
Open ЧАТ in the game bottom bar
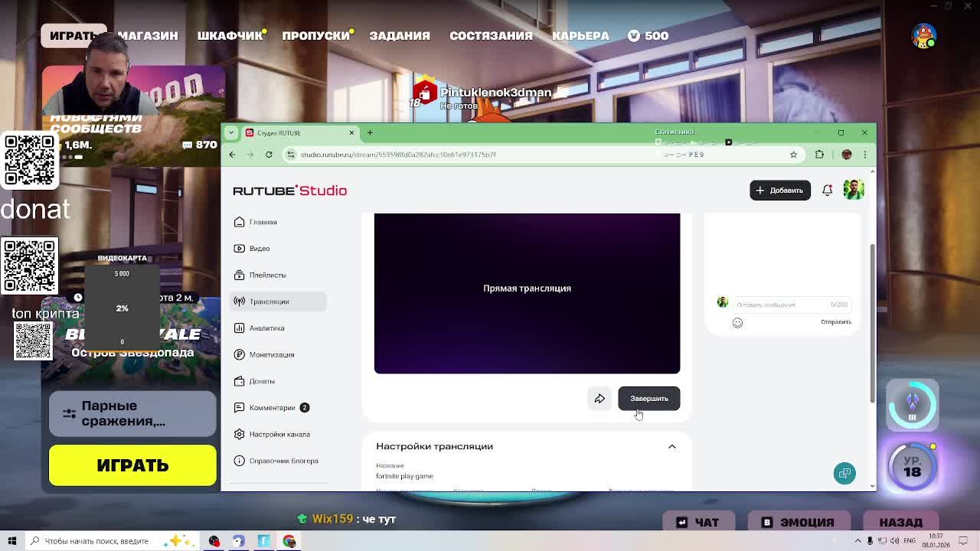(x=697, y=522)
